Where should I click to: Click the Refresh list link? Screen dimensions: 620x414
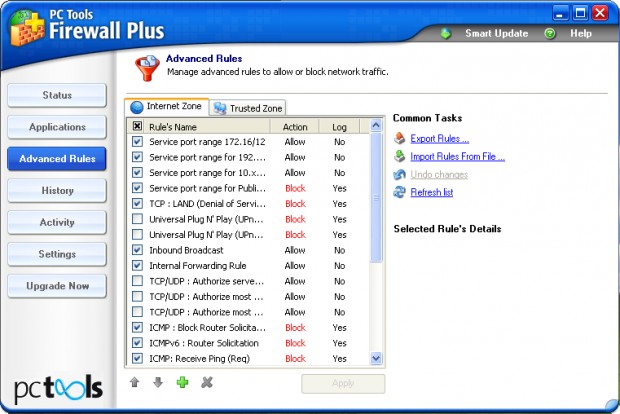pos(432,192)
